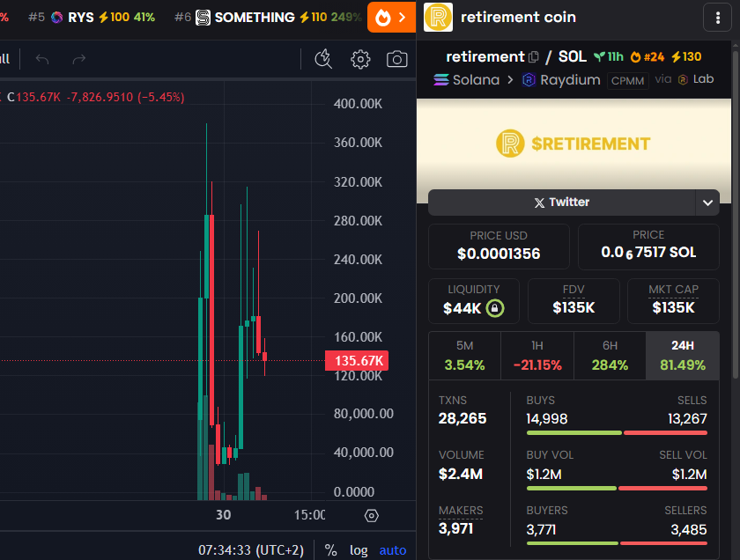Select the 1H timeframe tab

(x=537, y=356)
